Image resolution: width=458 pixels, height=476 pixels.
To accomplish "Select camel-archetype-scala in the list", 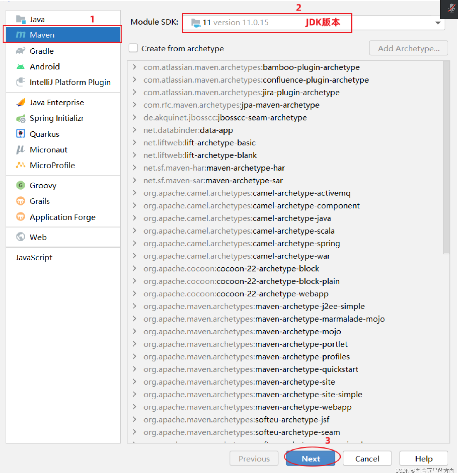I will [239, 231].
